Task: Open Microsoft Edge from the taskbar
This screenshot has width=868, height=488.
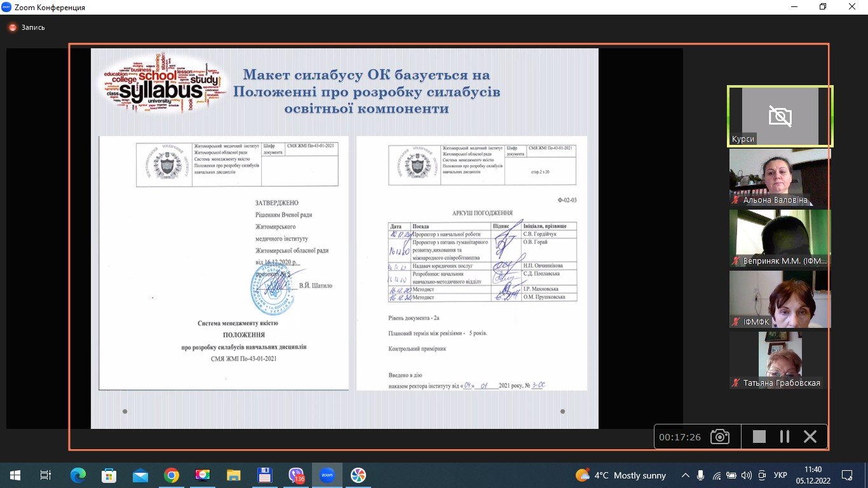Action: tap(78, 475)
